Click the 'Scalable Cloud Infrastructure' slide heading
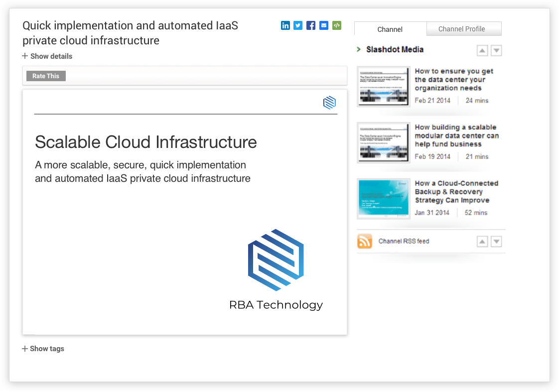This screenshot has width=559, height=392. click(146, 142)
